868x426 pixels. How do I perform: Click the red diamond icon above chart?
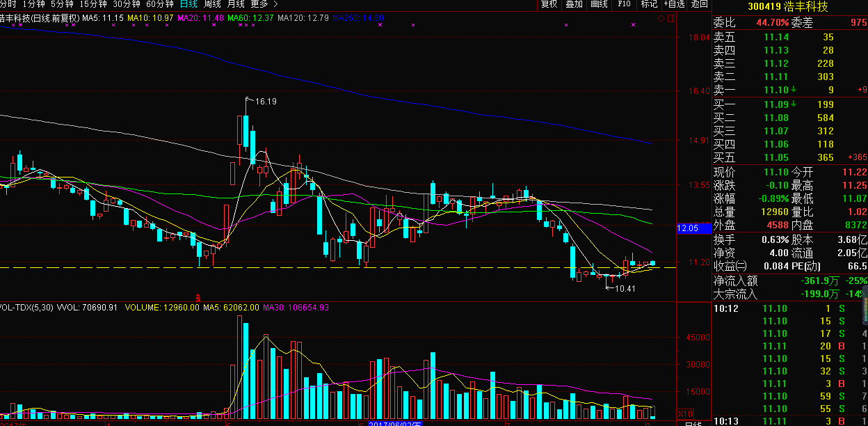pyautogui.click(x=661, y=19)
